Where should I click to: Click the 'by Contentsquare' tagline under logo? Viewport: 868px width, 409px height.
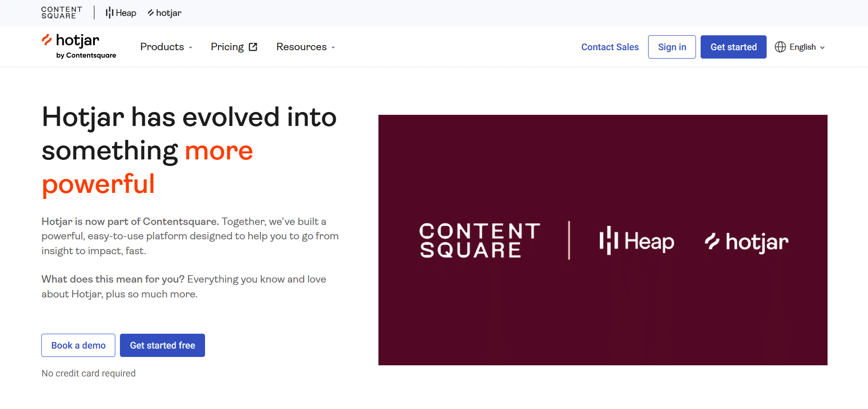coord(86,55)
